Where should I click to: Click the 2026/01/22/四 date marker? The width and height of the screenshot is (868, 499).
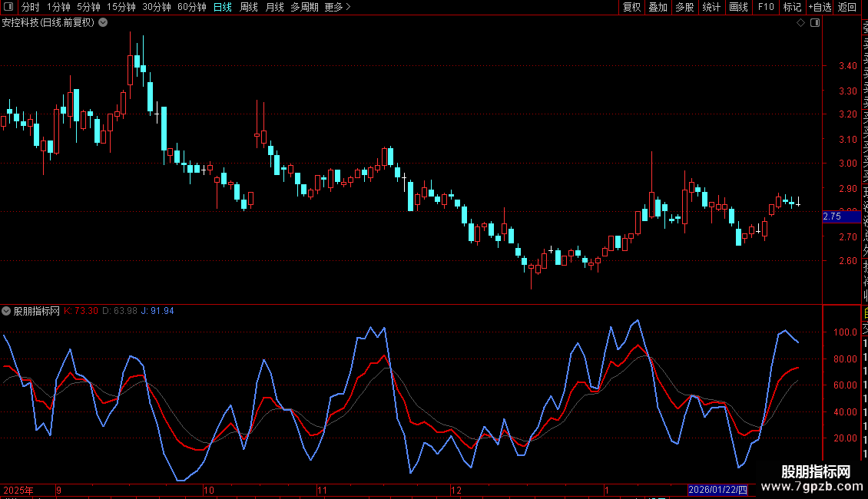[717, 490]
